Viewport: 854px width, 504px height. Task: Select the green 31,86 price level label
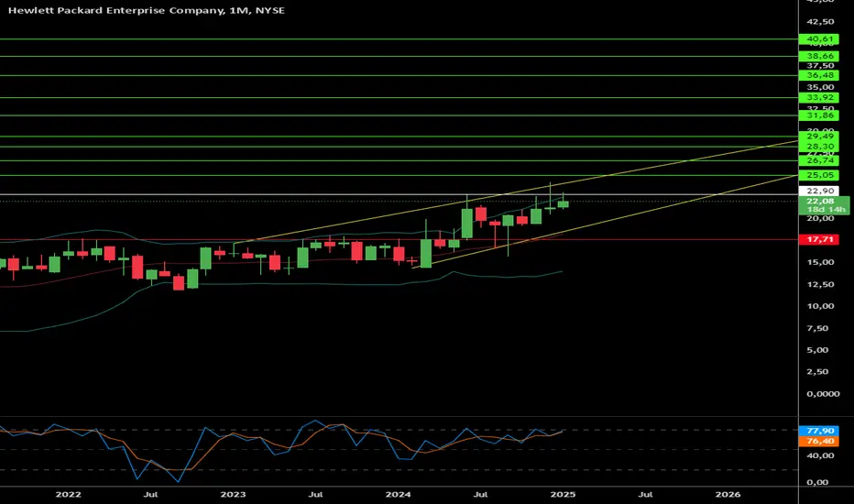(818, 115)
